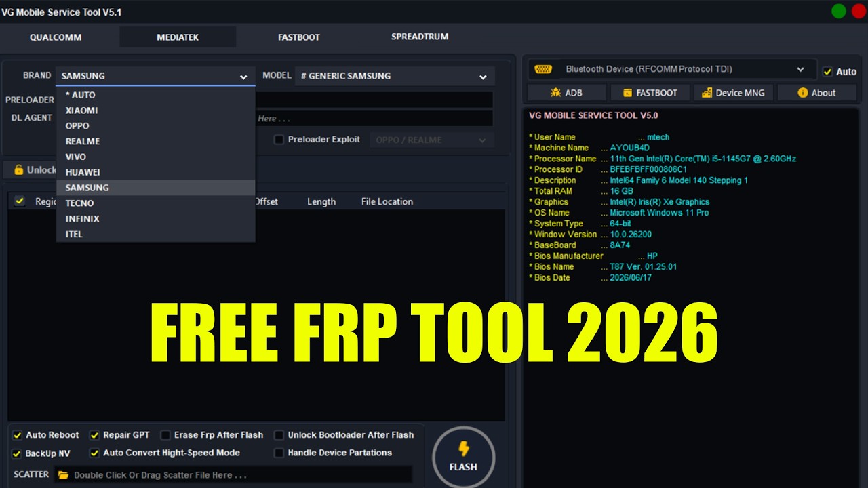
Task: Open the FASTBOOT tools button
Action: click(x=650, y=93)
